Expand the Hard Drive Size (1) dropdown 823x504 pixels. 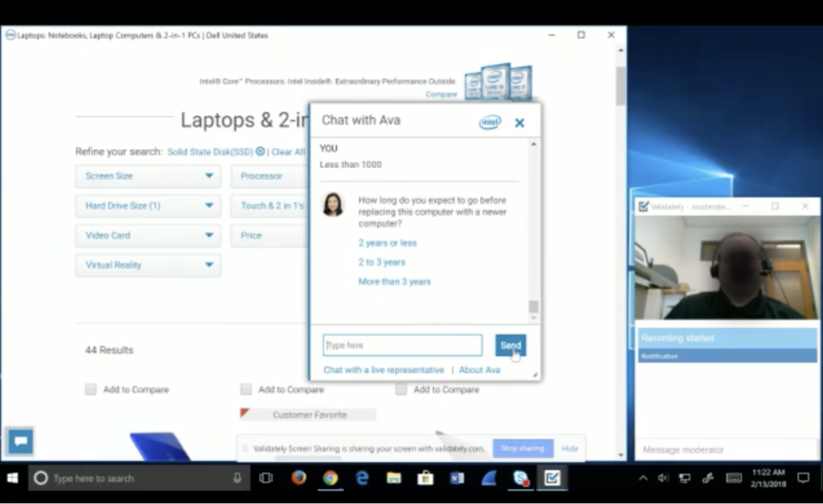[x=148, y=206]
